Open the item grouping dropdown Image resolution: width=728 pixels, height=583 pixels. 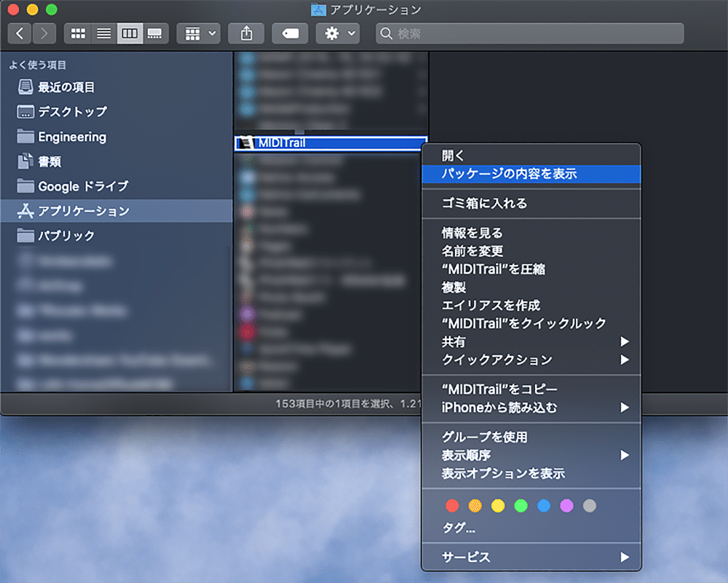198,33
